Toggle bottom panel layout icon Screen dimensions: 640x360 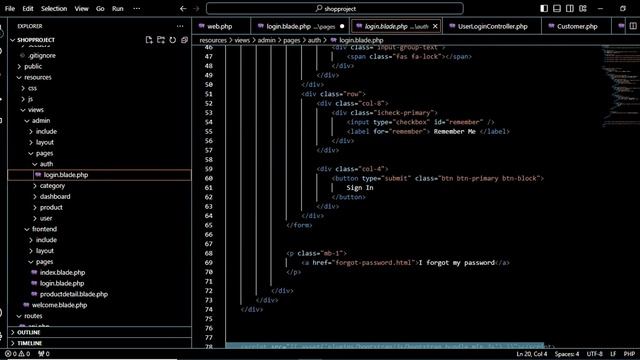tap(557, 9)
